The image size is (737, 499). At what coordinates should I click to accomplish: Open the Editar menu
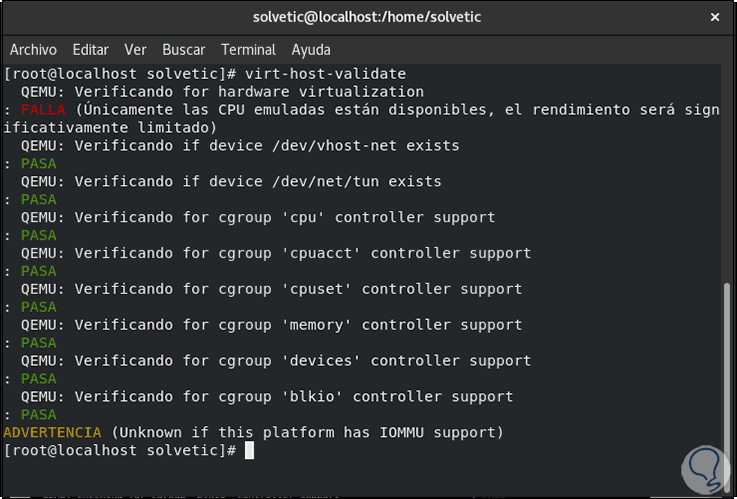[x=90, y=50]
